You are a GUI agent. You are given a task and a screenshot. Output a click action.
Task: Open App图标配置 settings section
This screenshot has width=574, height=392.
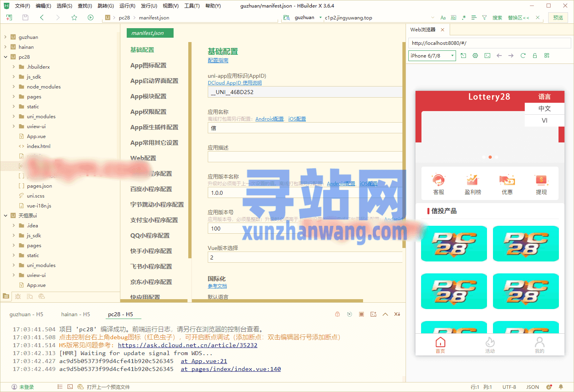148,65
